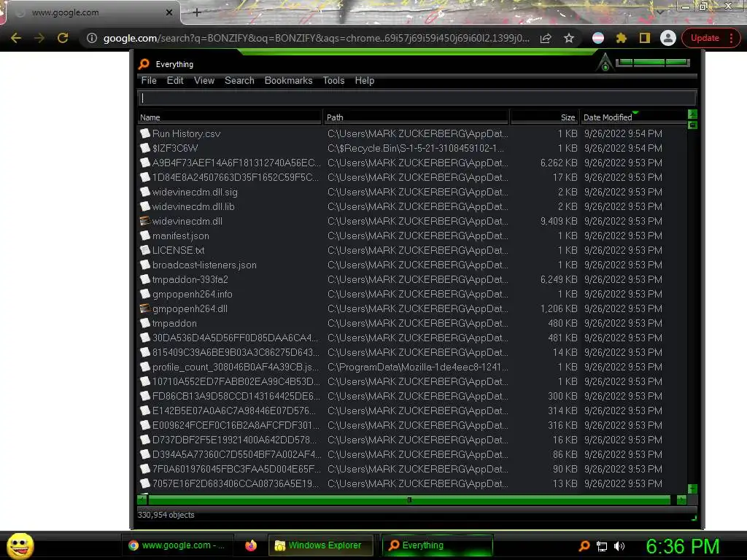Open Chrome extensions puzzle icon

pos(622,38)
